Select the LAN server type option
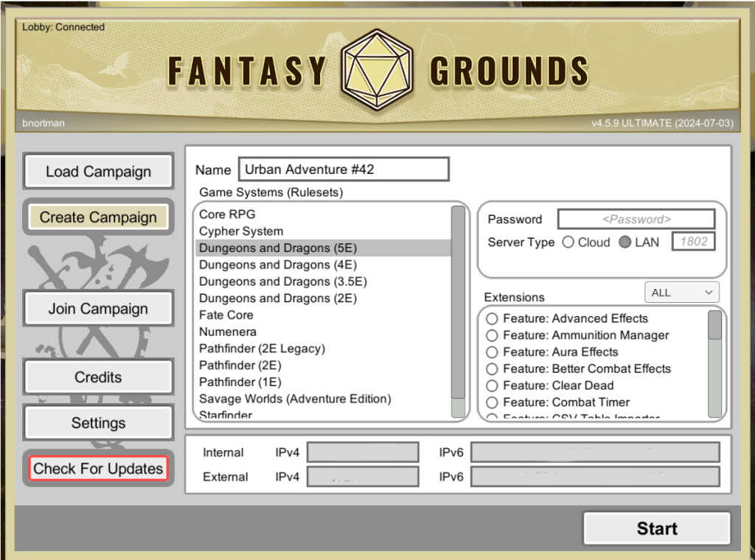755x560 pixels. [x=625, y=242]
